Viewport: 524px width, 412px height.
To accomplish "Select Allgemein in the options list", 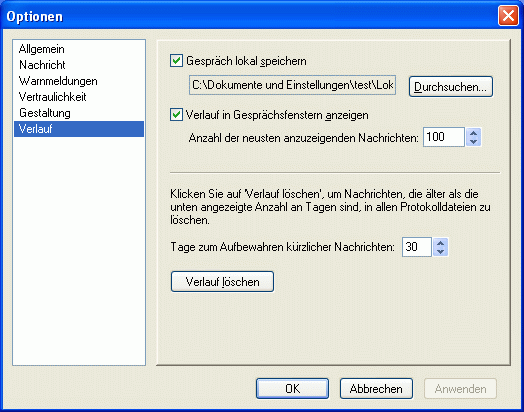I will (79, 49).
